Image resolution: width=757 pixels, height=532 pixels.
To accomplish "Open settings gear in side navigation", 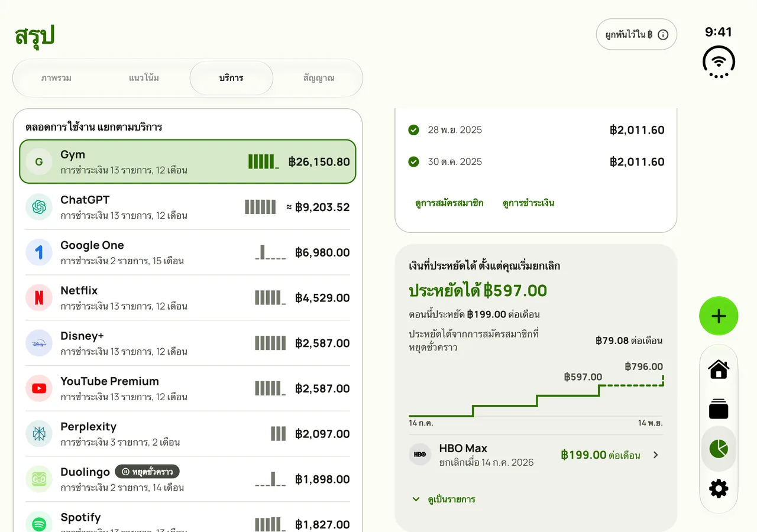I will point(719,489).
